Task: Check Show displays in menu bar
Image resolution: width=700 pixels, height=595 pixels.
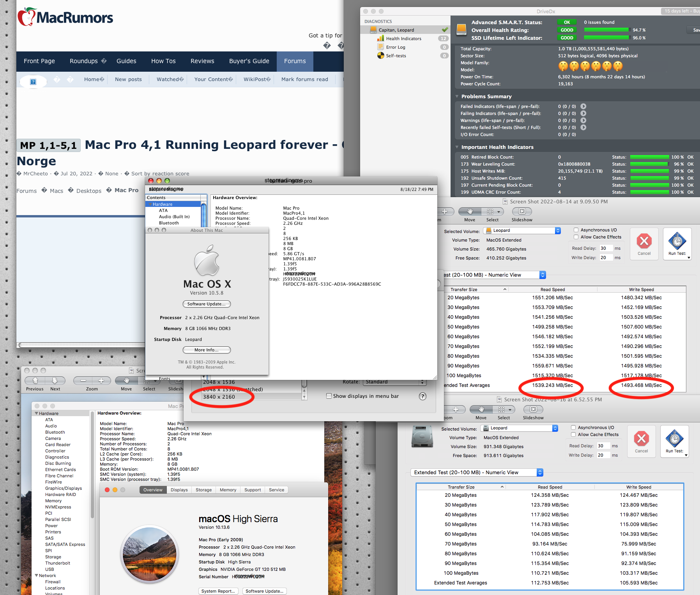Action: point(329,396)
